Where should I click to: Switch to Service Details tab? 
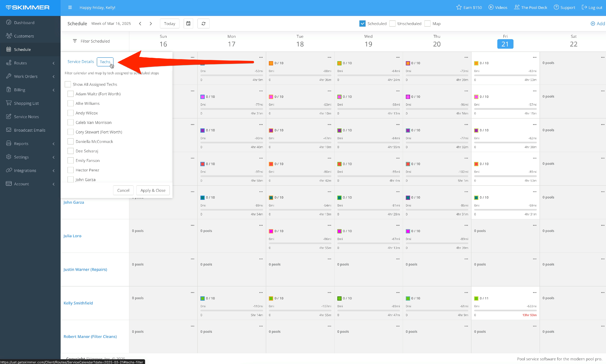[x=80, y=62]
